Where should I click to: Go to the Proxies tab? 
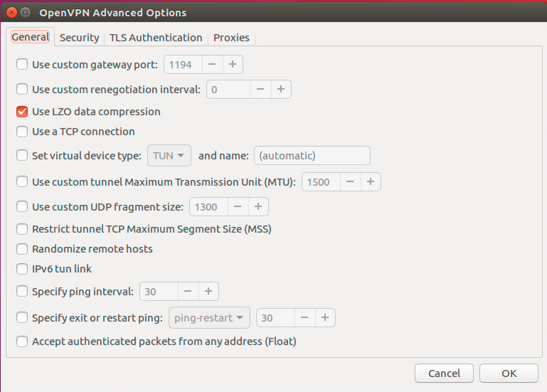[x=231, y=38]
